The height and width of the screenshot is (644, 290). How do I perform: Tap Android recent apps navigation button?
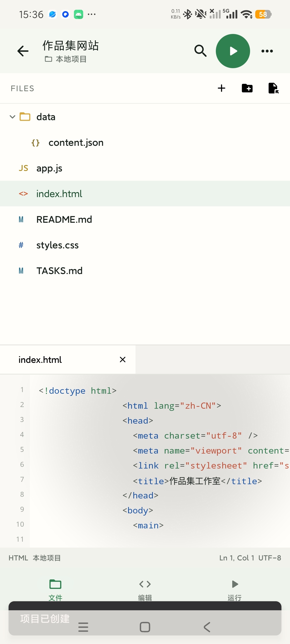[83, 627]
